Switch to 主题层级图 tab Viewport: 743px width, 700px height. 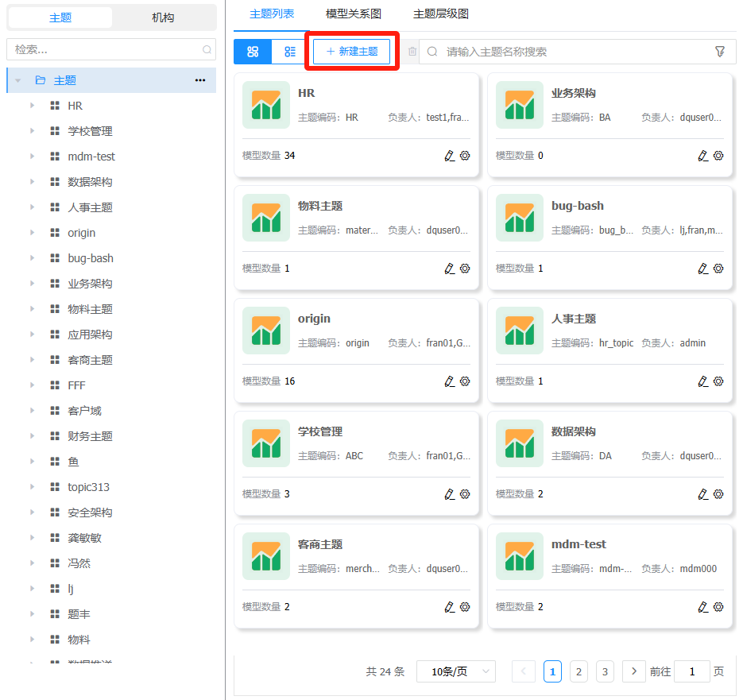click(441, 14)
